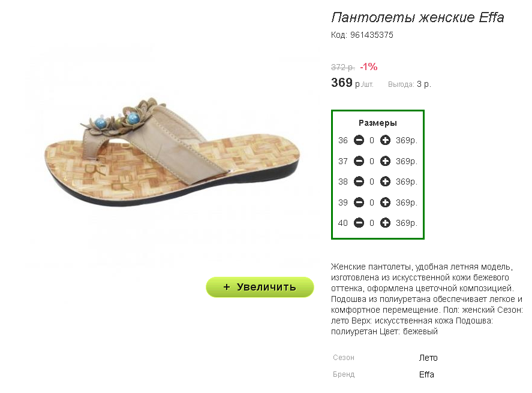Decrease size 39 quantity

[359, 202]
